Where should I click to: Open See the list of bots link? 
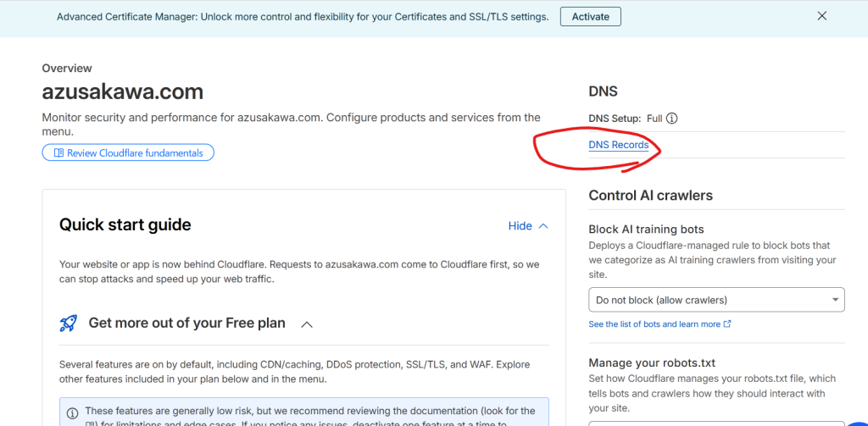click(654, 324)
